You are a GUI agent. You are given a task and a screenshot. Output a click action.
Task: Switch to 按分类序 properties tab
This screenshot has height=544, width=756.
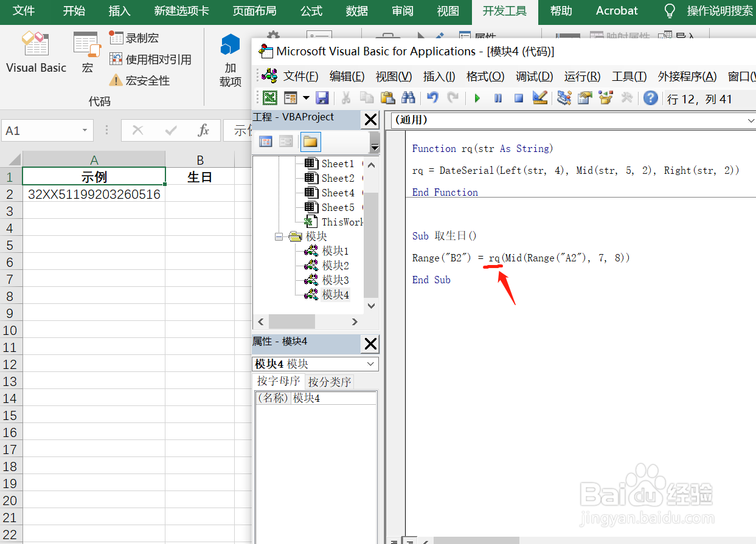tap(329, 382)
